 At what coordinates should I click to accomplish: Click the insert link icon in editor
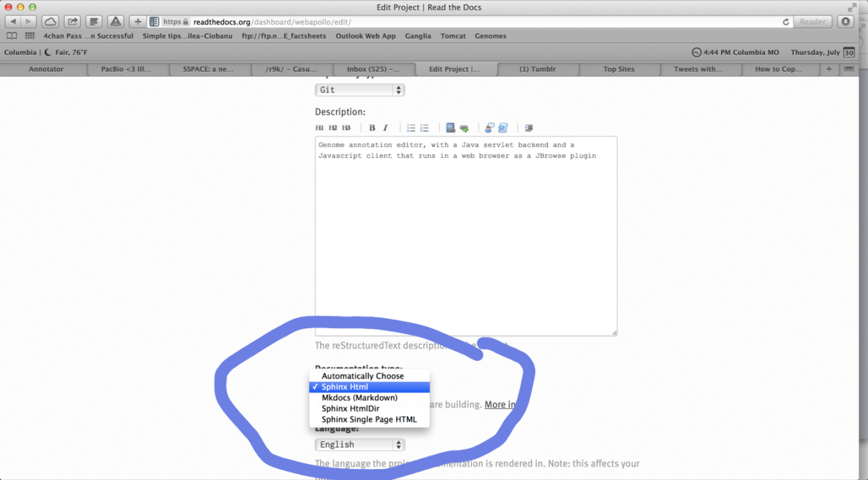click(464, 128)
